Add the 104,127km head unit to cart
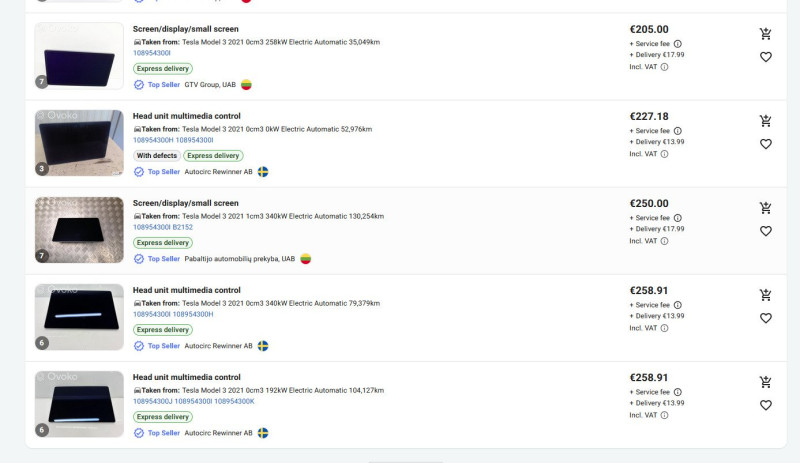This screenshot has width=800, height=463. pos(765,382)
